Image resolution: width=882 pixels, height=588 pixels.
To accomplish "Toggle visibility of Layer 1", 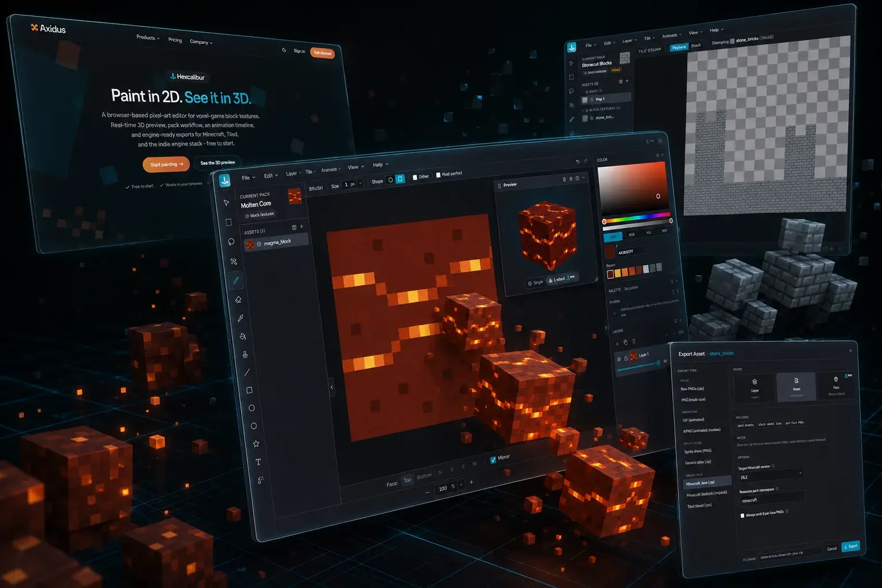I will point(619,359).
